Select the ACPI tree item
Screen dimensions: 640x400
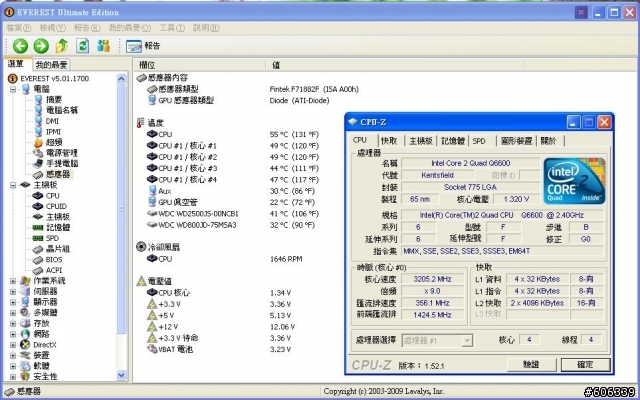[53, 270]
